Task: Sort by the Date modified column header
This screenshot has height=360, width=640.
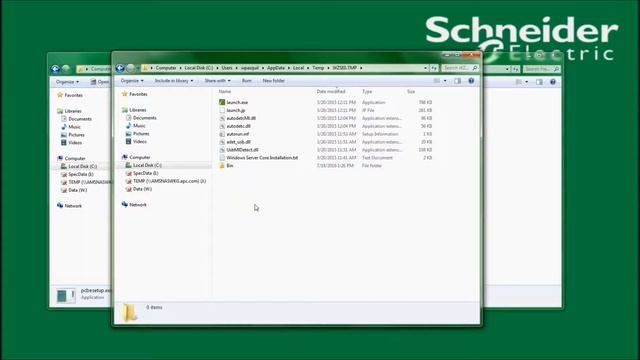Action: point(331,92)
